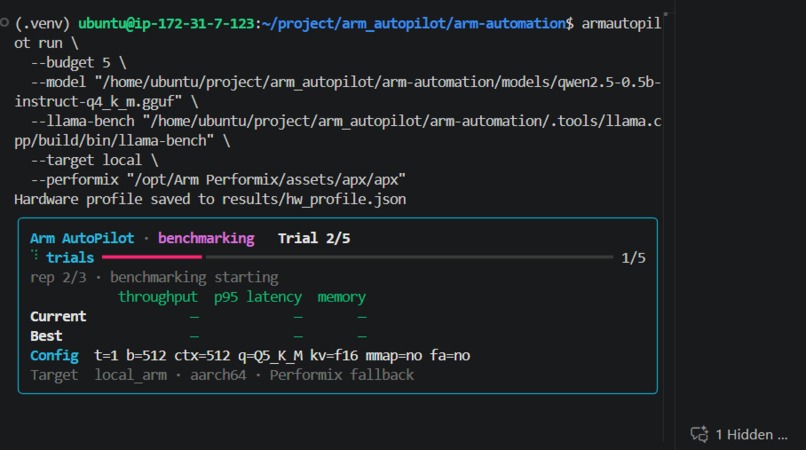Click the 'Performix fallback' text
The width and height of the screenshot is (806, 450).
tap(342, 375)
